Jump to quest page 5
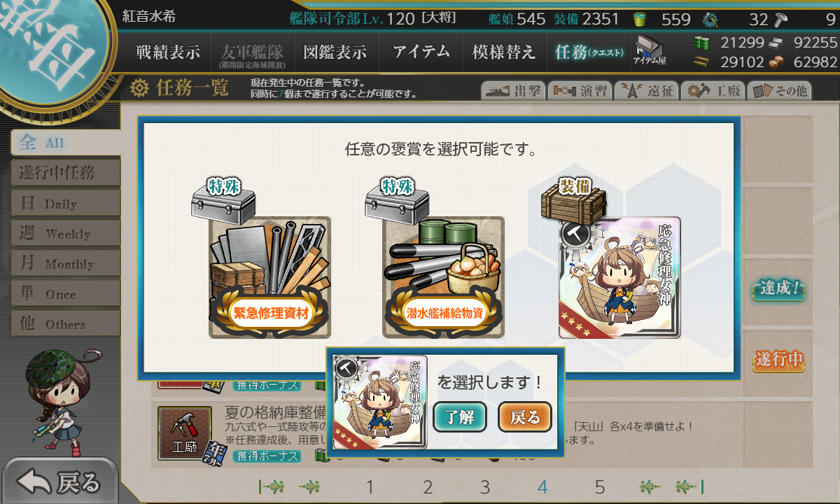This screenshot has height=504, width=840. click(x=600, y=487)
